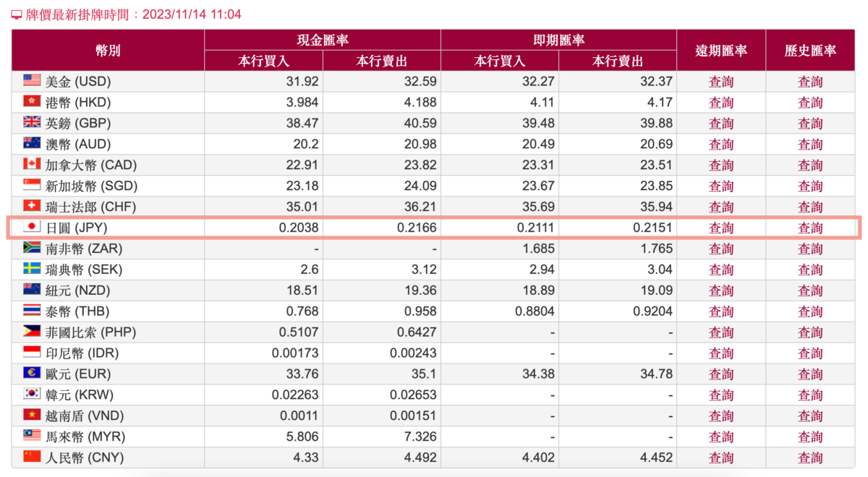868x477 pixels.
Task: Open forward rate 查詢 for EUR
Action: (x=721, y=374)
